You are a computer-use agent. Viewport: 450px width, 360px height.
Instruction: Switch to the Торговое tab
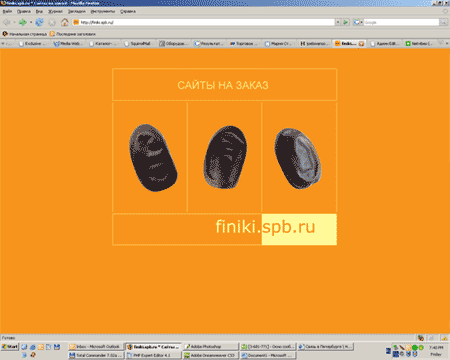[x=244, y=44]
